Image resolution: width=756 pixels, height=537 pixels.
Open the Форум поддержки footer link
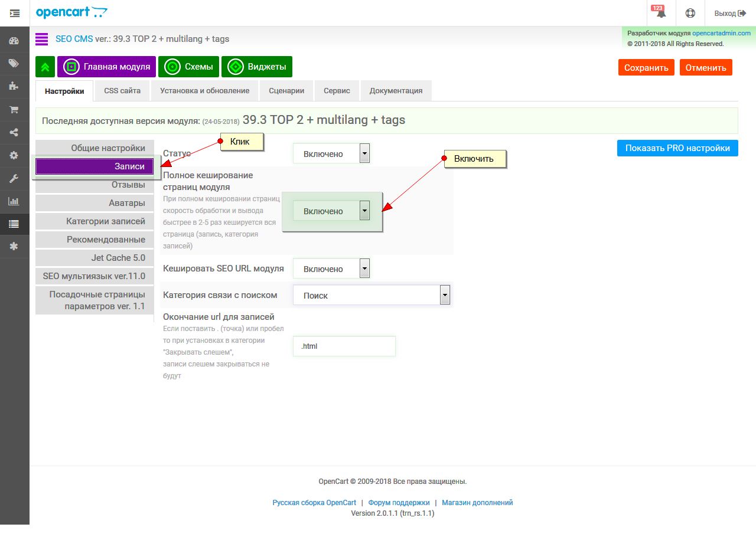(x=399, y=503)
